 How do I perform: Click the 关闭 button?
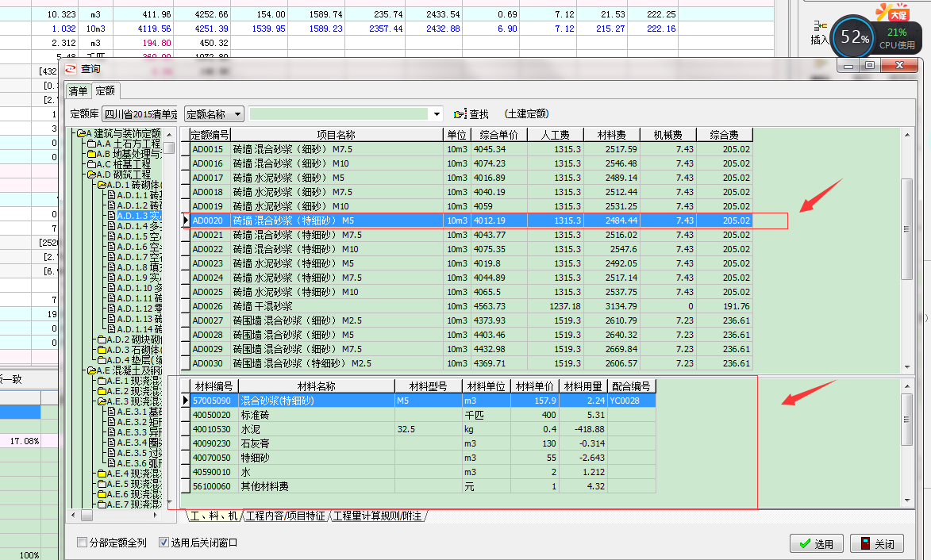(x=877, y=544)
